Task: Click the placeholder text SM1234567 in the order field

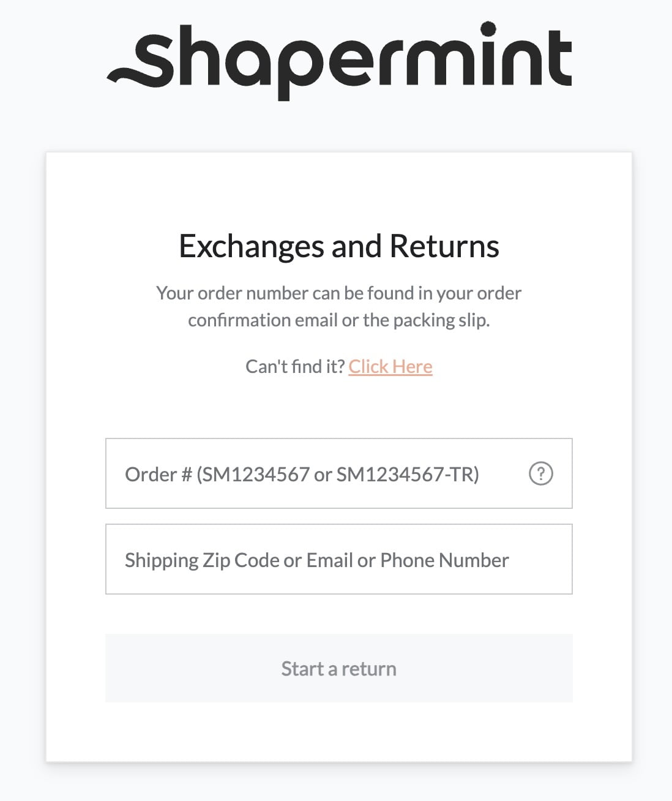Action: [x=257, y=474]
